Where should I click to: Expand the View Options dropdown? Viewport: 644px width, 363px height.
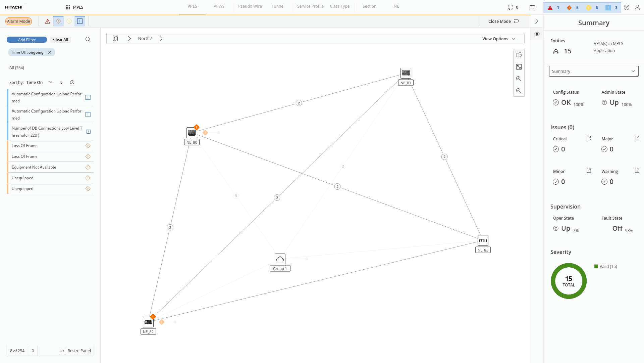click(x=499, y=39)
